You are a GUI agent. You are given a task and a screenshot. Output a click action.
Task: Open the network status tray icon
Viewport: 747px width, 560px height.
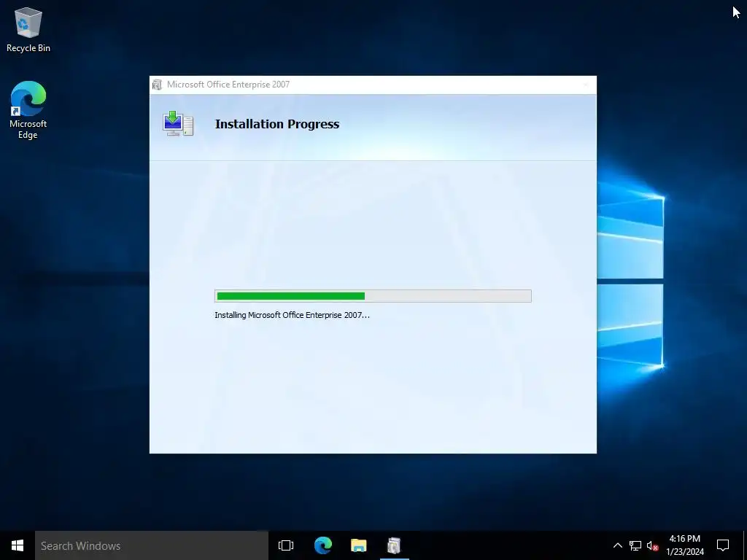(635, 545)
